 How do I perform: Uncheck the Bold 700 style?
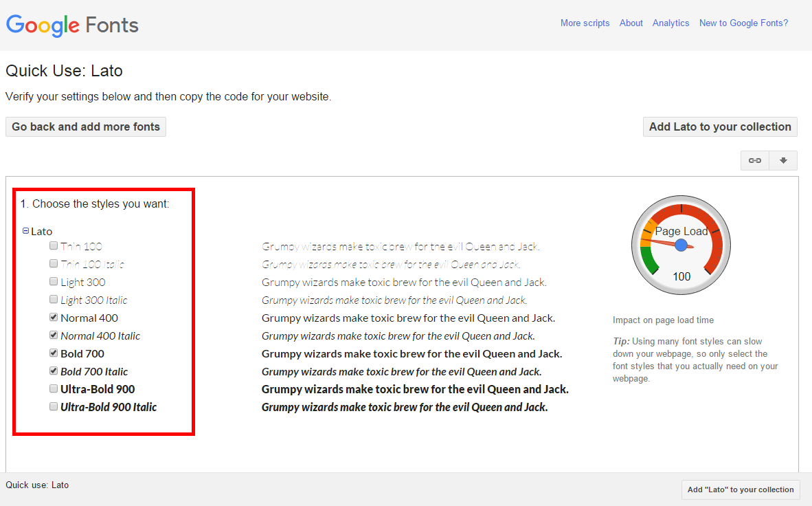click(x=54, y=353)
